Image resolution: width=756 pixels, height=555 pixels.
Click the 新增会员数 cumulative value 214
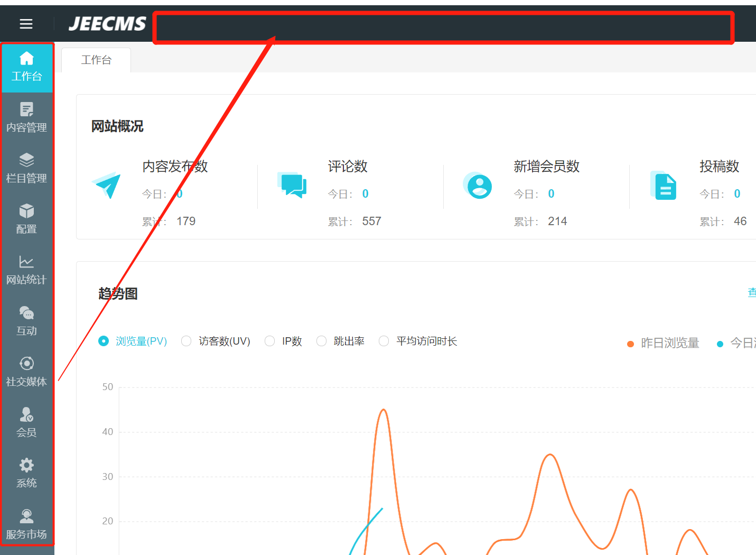[x=557, y=221]
